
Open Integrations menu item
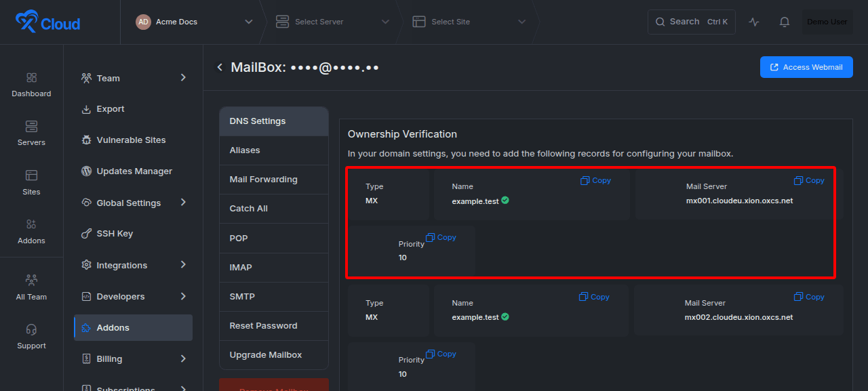133,265
